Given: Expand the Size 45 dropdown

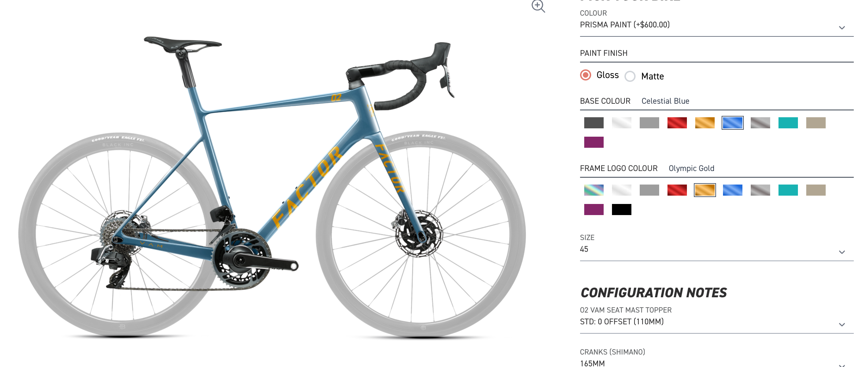Looking at the screenshot, I should pyautogui.click(x=716, y=249).
